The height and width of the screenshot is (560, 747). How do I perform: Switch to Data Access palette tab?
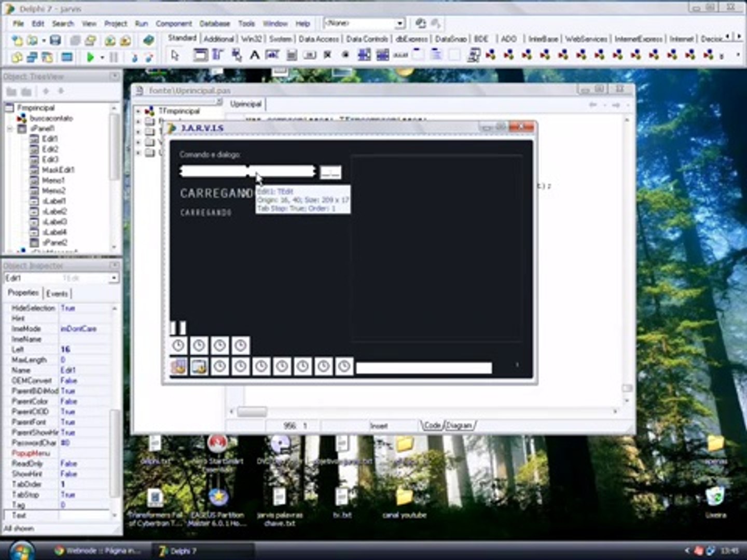[319, 39]
